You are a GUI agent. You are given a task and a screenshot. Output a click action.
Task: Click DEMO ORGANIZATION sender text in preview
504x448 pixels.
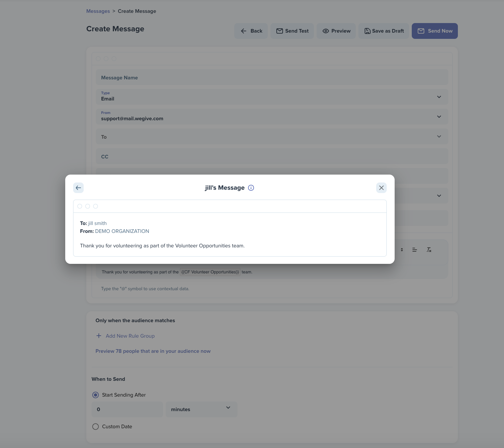coord(122,231)
